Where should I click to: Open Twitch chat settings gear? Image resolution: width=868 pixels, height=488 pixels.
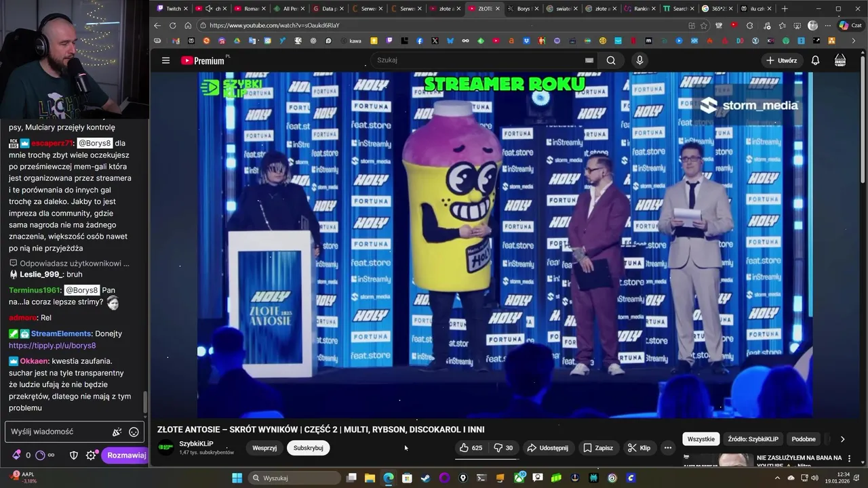91,455
